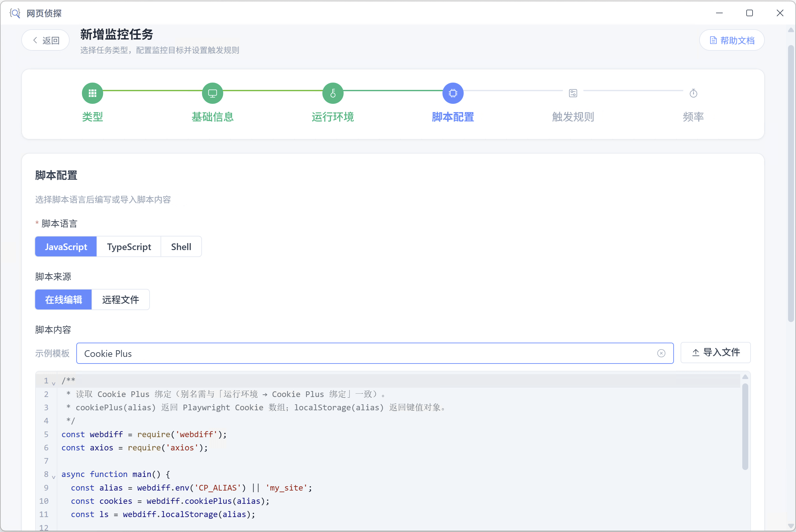The image size is (796, 532).
Task: Click code line 5 requiring 'webdiff'
Action: (x=144, y=434)
